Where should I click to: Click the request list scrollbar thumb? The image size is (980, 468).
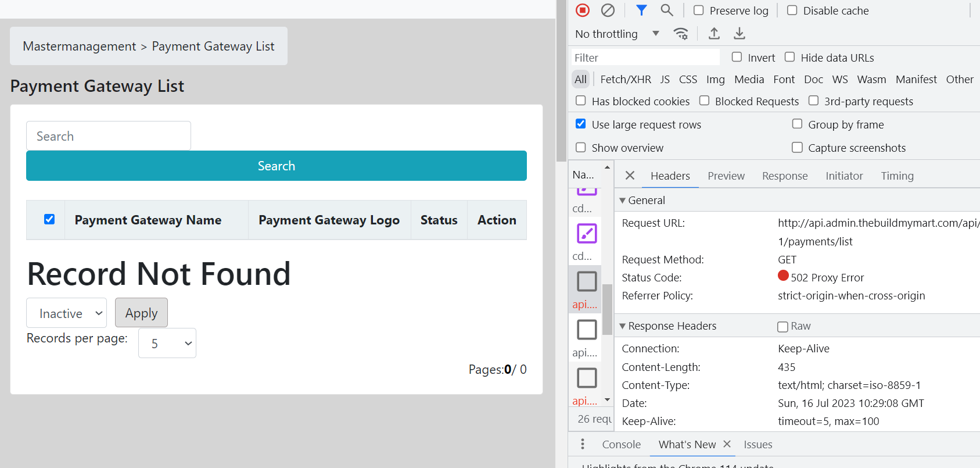607,309
